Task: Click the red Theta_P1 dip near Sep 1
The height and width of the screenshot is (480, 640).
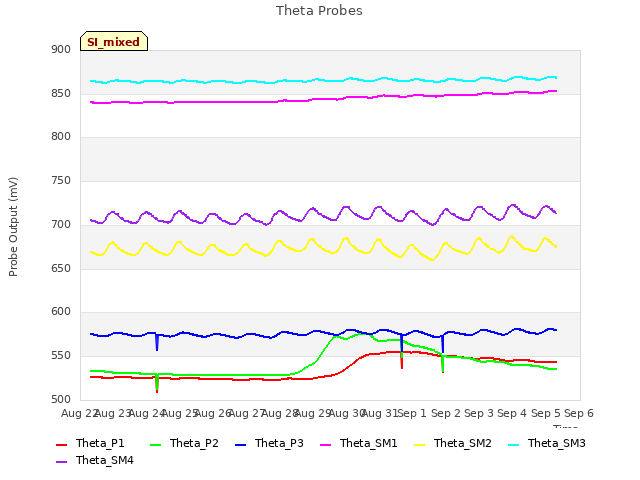Action: tap(402, 361)
